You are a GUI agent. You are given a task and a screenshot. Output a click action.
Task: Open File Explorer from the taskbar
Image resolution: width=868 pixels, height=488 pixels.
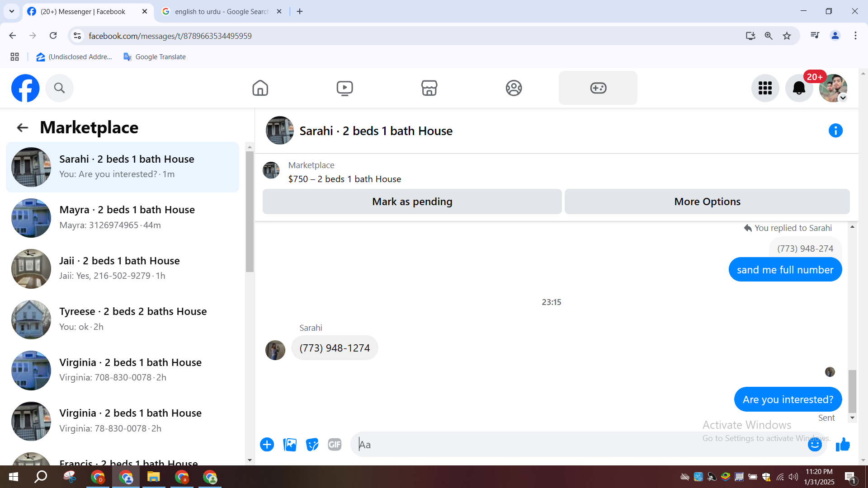tap(154, 477)
